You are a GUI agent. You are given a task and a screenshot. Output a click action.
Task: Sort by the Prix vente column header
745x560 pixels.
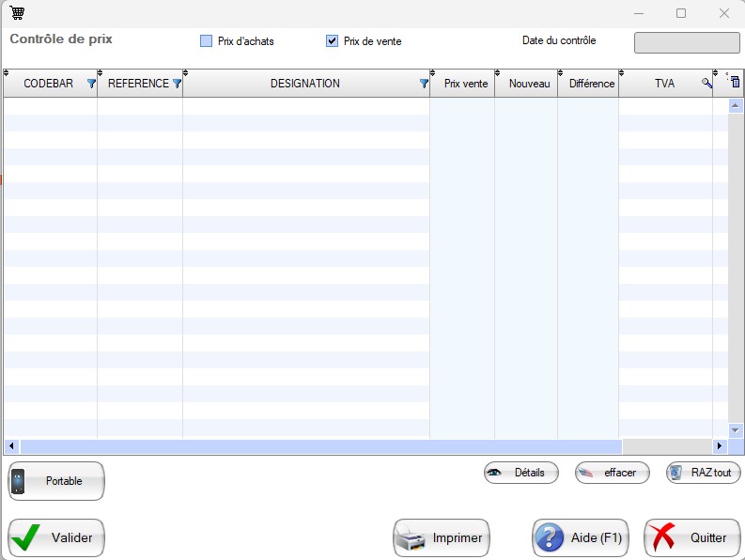465,84
